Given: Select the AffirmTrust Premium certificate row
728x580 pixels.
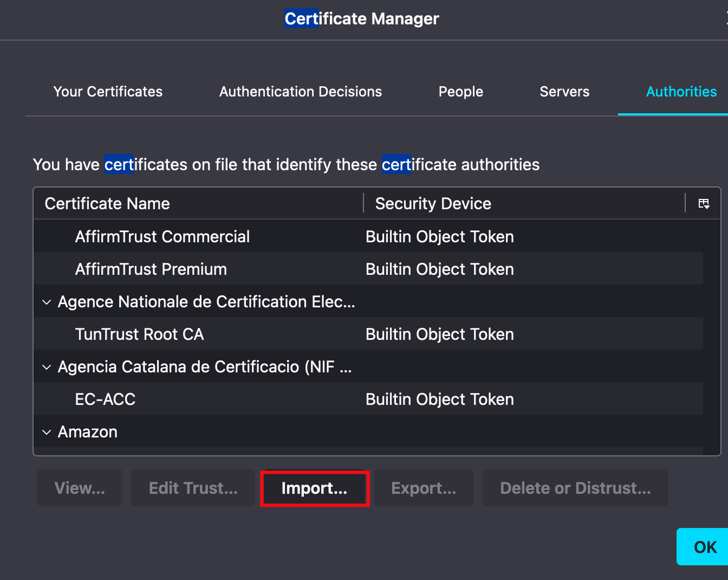Looking at the screenshot, I should (x=151, y=269).
